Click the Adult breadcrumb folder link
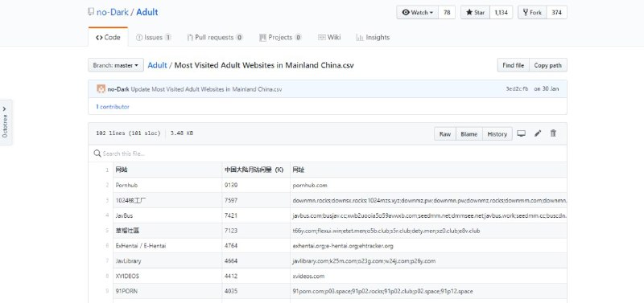 (157, 65)
